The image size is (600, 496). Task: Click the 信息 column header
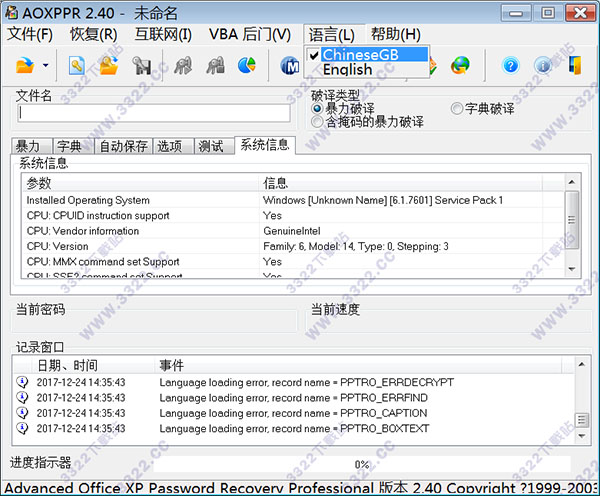(x=400, y=183)
